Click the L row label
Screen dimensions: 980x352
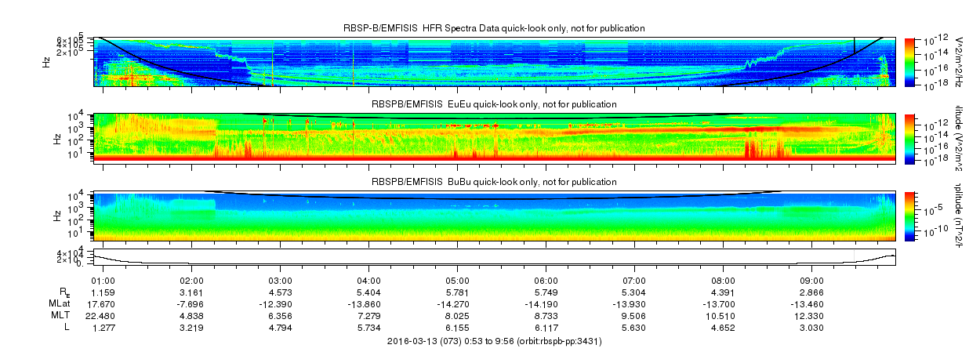(x=67, y=327)
